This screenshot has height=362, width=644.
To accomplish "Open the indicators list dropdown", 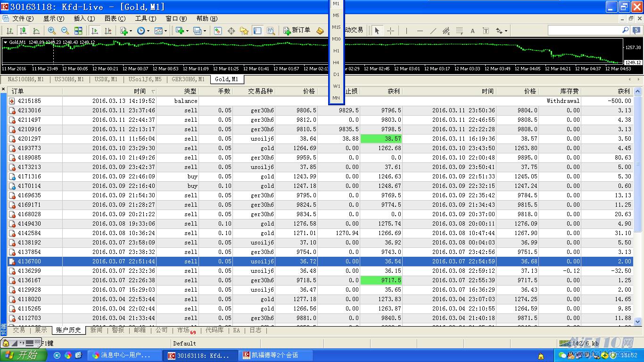I will click(126, 31).
